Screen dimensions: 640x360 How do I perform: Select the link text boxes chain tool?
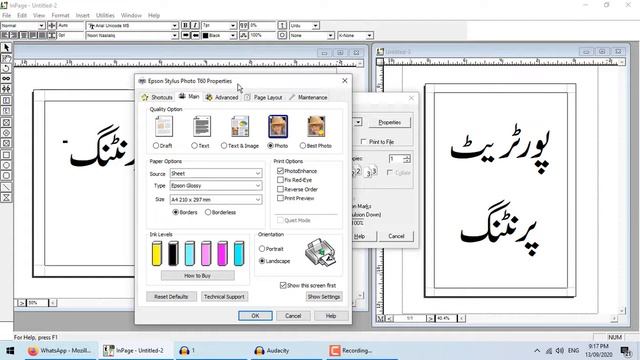tap(6, 78)
